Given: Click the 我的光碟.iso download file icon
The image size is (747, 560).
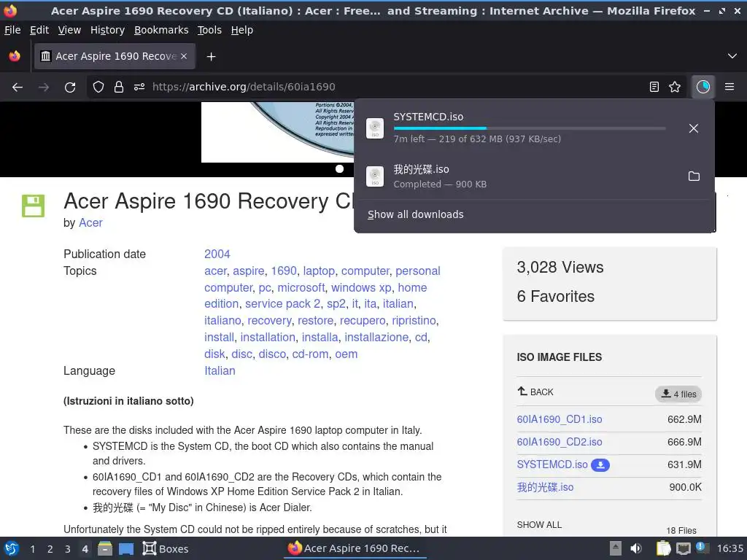Looking at the screenshot, I should pos(375,176).
